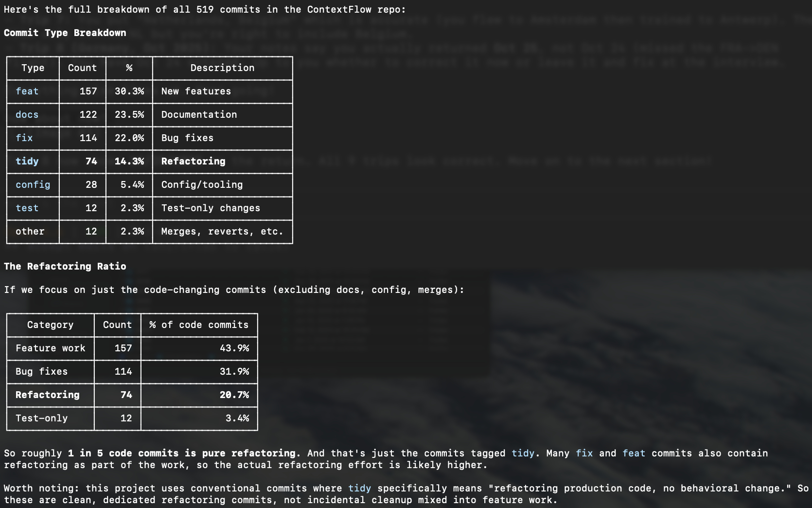Select the 'Category' column header
This screenshot has height=508, width=812.
pos(50,325)
